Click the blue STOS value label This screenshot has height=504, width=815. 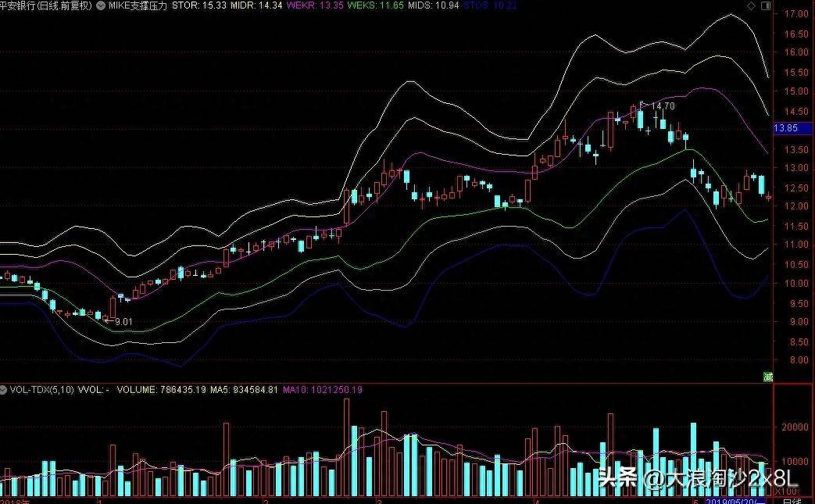(x=490, y=5)
